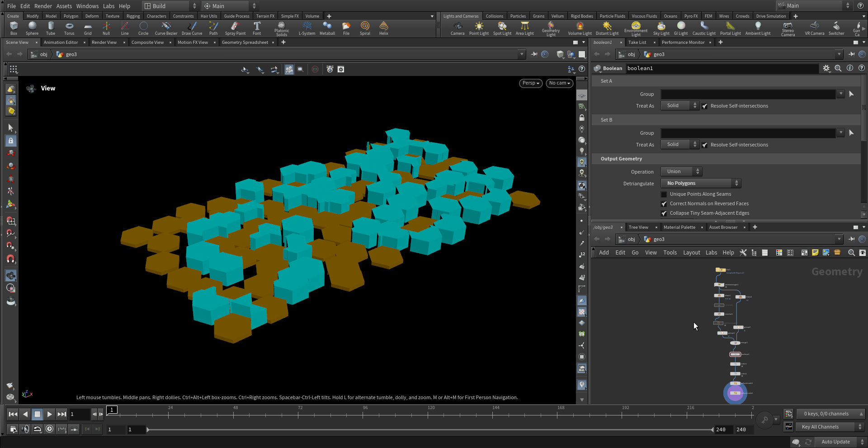
Task: Click the Spiral shelf tool
Action: [365, 28]
